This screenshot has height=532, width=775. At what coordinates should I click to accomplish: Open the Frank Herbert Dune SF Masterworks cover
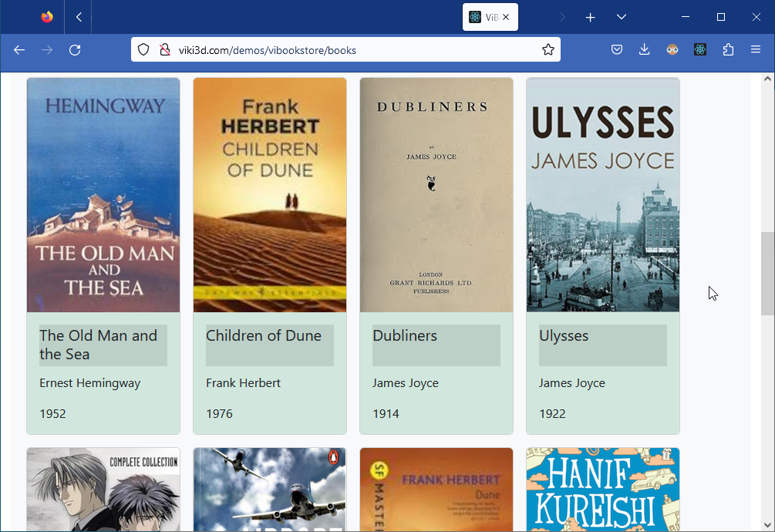436,490
